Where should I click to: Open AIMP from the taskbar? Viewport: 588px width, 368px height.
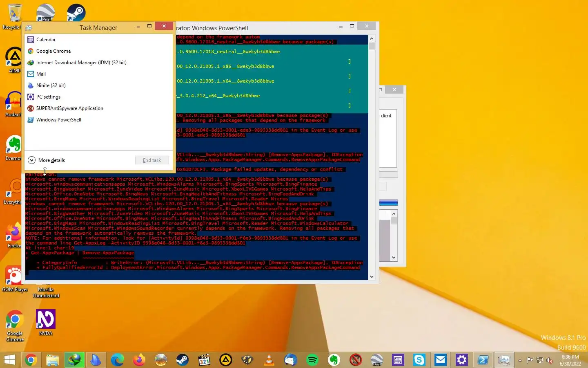click(x=226, y=360)
